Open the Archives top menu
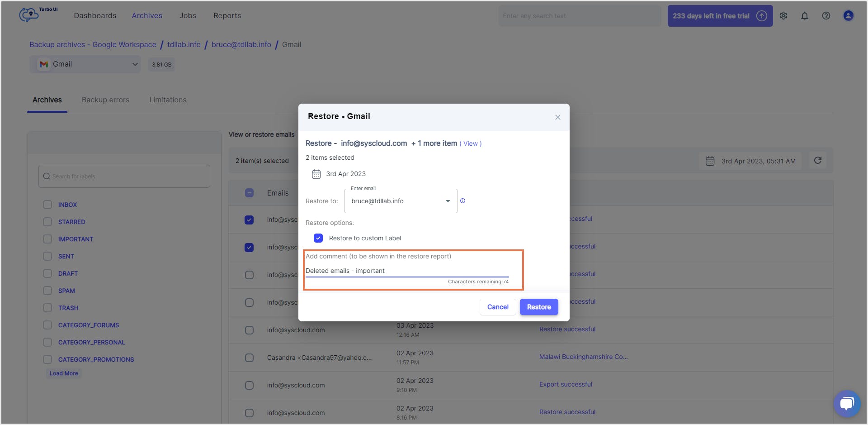Viewport: 868px width, 425px height. click(147, 15)
